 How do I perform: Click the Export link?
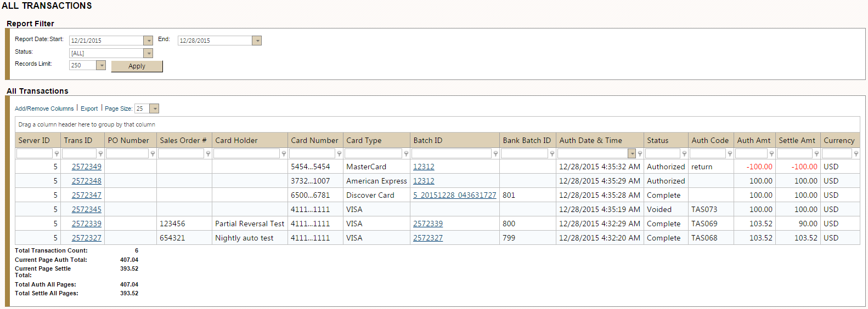89,108
